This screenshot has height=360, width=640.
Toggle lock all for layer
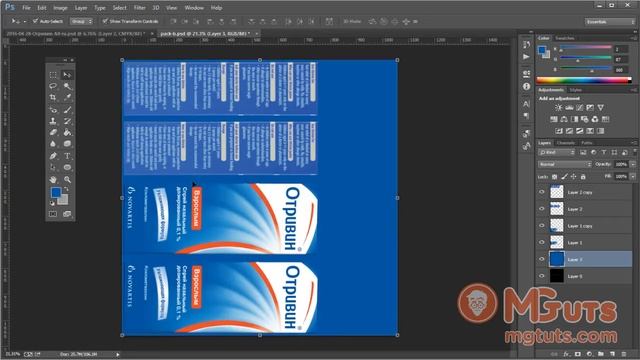(583, 177)
